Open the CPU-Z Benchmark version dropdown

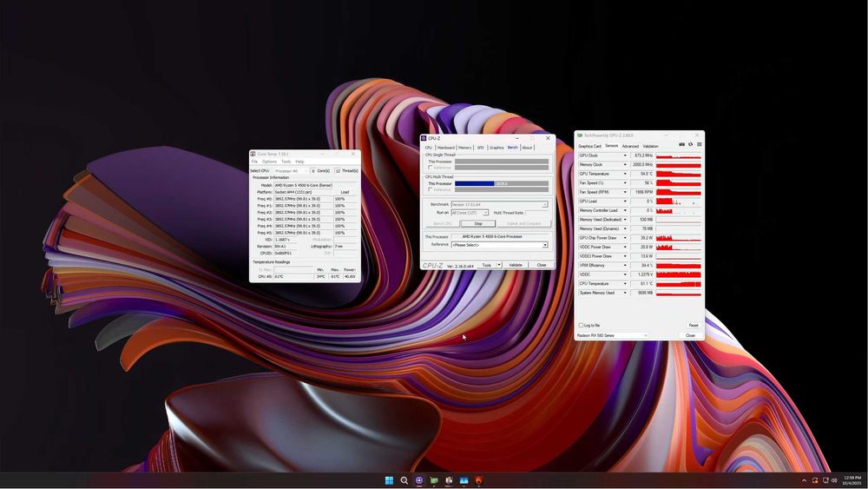coord(499,204)
